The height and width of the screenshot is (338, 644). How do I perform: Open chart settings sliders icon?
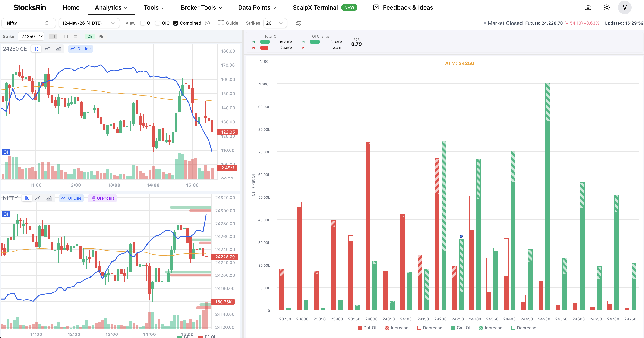tap(298, 23)
